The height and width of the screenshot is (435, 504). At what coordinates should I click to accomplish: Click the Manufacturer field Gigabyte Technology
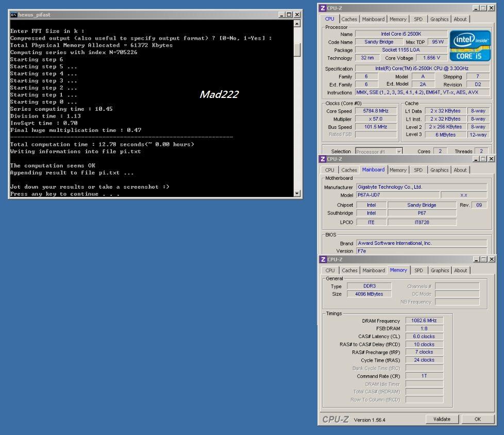(422, 187)
